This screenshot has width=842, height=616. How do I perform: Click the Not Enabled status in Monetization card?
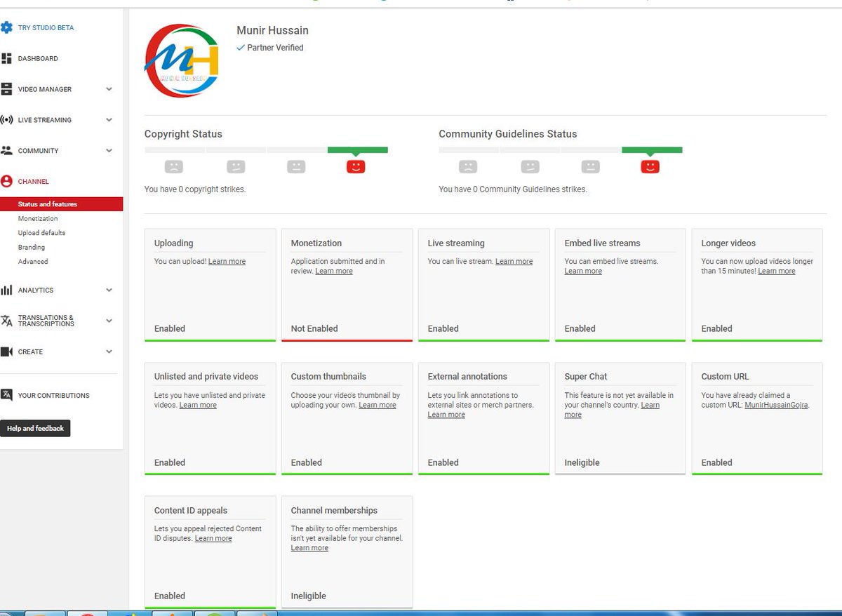(x=314, y=328)
